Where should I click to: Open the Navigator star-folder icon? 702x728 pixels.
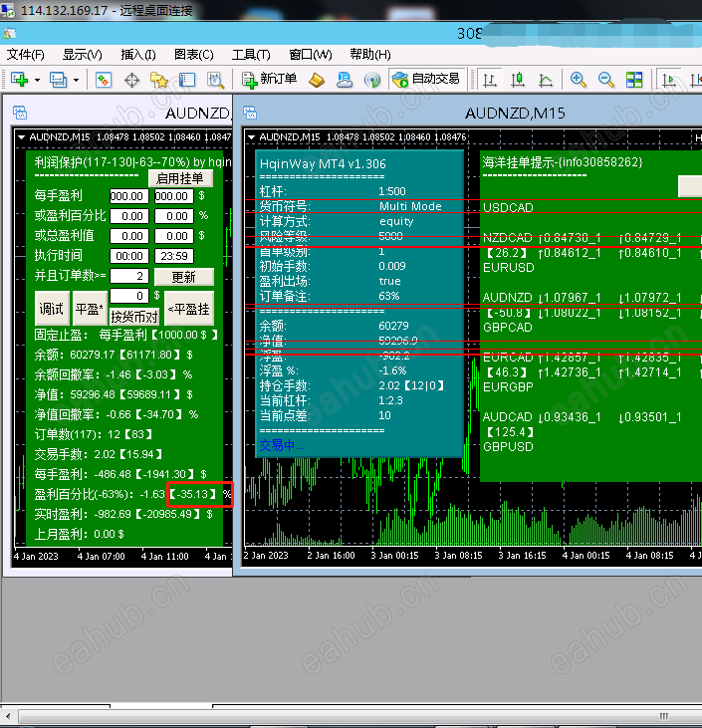[159, 79]
